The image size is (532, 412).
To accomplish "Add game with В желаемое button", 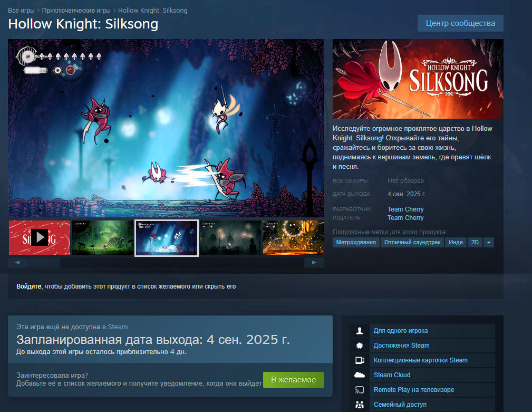I will click(x=294, y=380).
